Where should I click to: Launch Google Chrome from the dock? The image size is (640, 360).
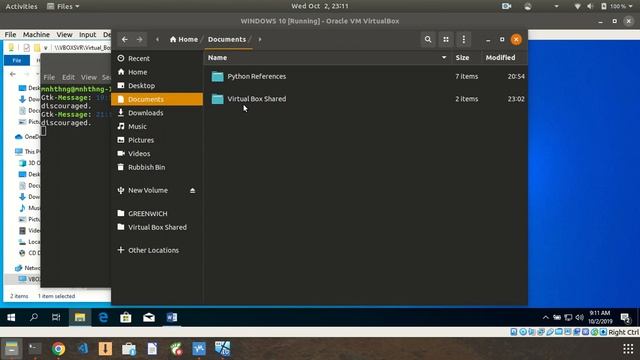click(x=58, y=349)
